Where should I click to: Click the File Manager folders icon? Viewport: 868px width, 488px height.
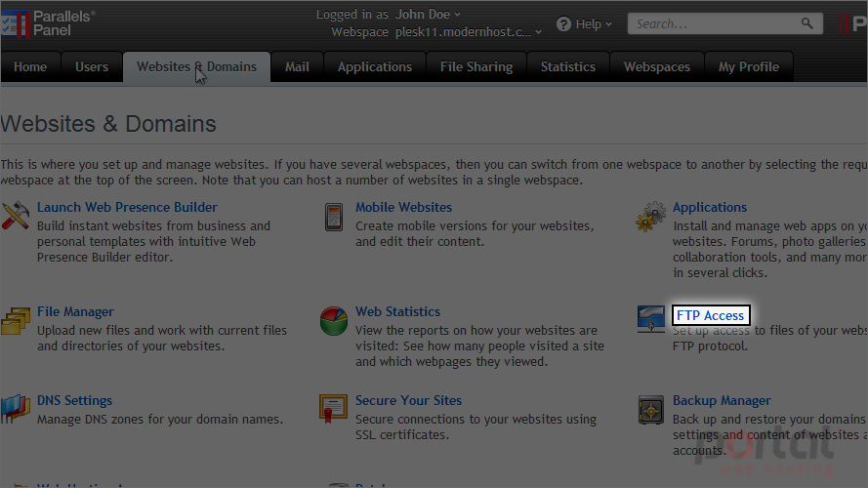(16, 321)
